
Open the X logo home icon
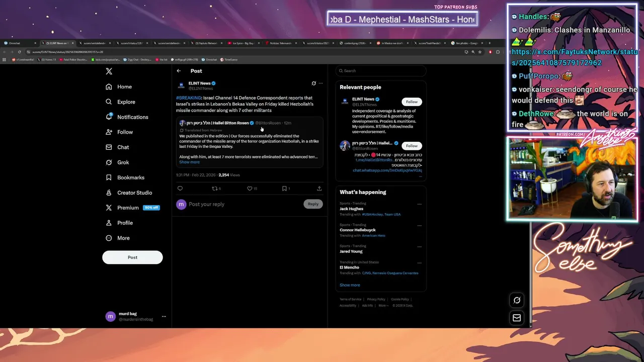pos(109,71)
